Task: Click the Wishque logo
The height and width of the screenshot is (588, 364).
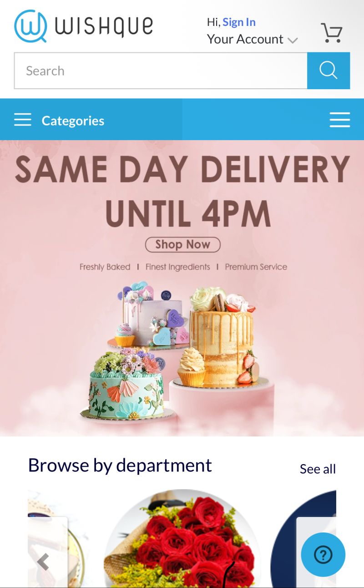Action: point(83,26)
